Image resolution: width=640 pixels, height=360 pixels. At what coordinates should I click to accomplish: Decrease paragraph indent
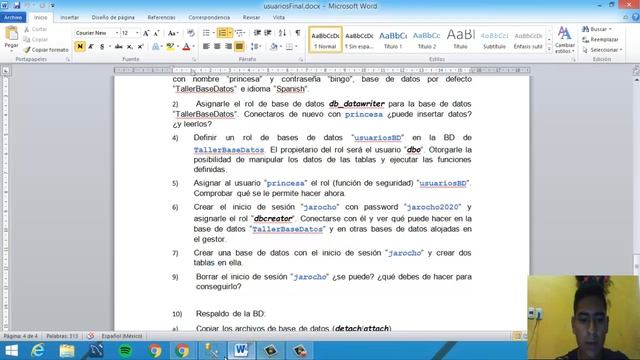click(257, 33)
